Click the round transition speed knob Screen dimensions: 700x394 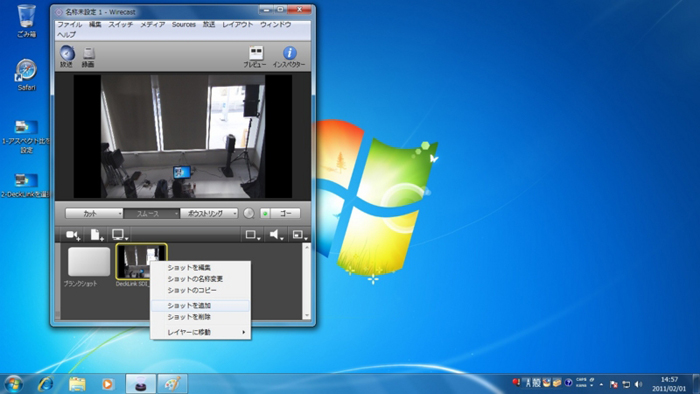[249, 213]
